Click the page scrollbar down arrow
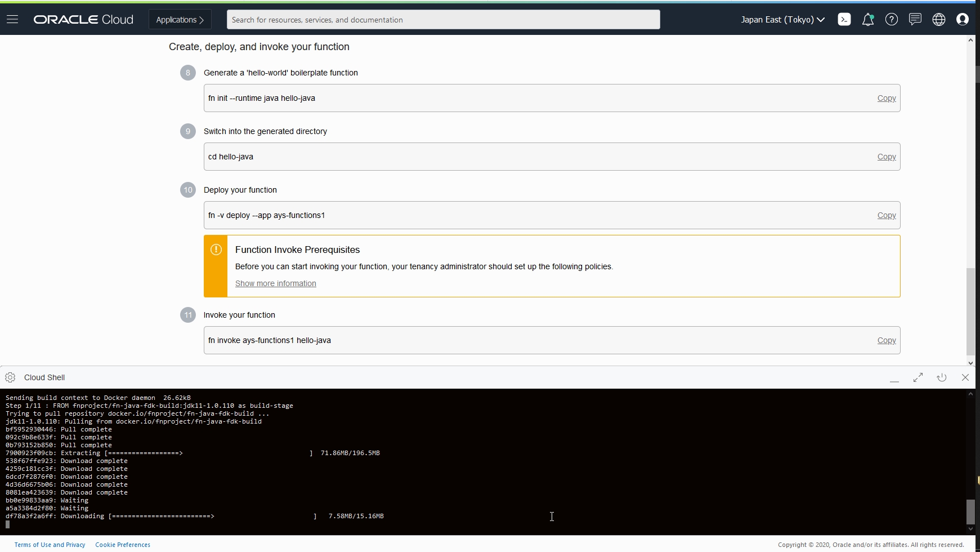Viewport: 980px width, 552px height. [x=970, y=363]
